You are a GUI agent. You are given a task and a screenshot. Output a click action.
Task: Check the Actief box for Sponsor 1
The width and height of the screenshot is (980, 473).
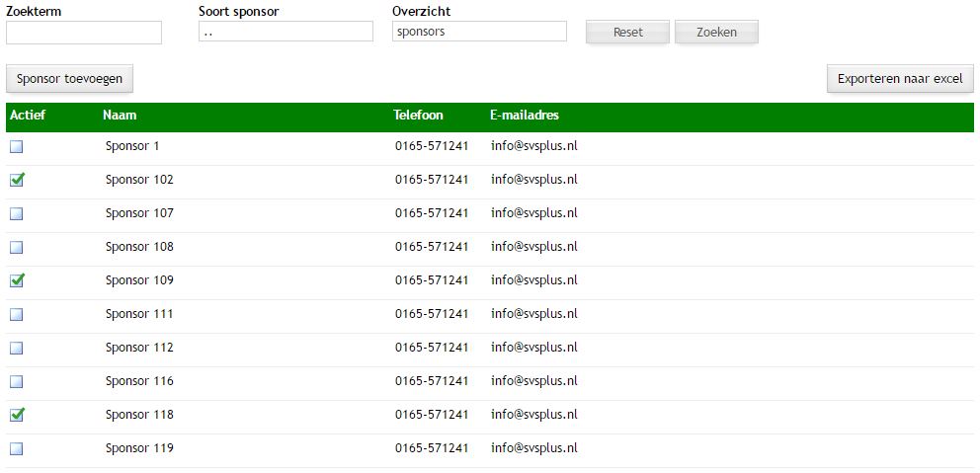[17, 147]
